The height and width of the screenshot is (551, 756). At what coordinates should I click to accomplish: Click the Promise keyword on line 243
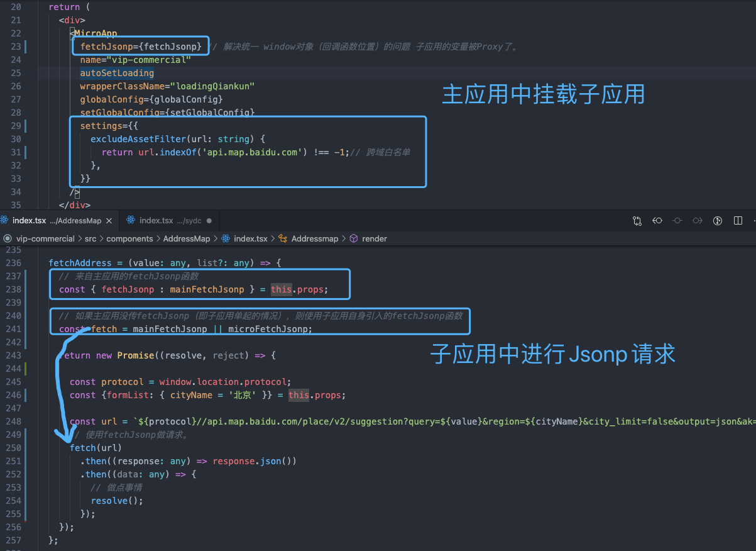(136, 355)
